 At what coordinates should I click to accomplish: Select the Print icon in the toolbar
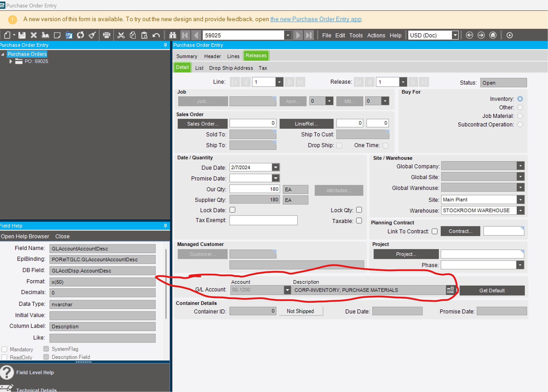(106, 35)
